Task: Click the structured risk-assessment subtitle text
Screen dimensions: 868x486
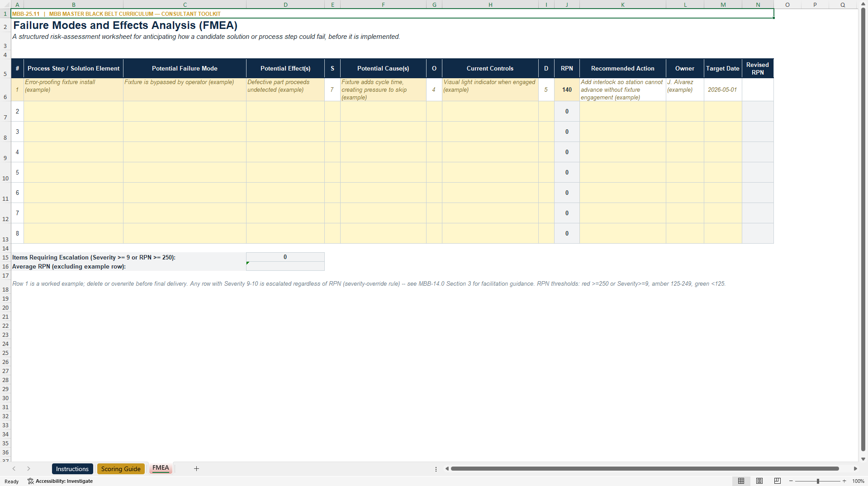Action: pyautogui.click(x=206, y=37)
